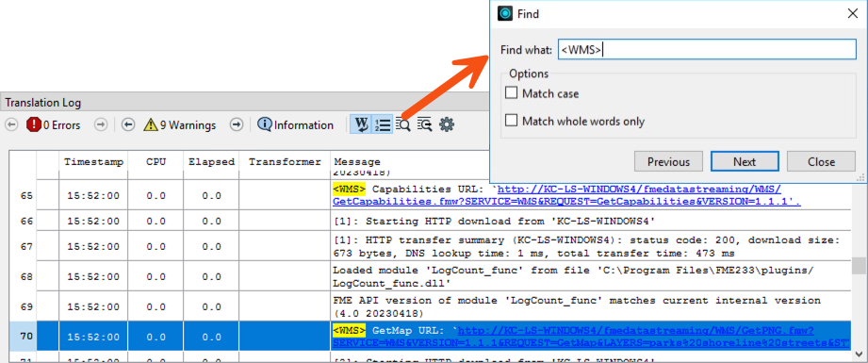Toggle the 9 Warnings filter

click(x=179, y=125)
